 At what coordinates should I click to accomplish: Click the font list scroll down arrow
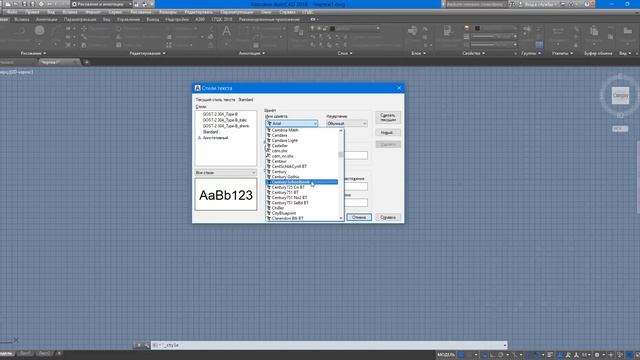[x=341, y=218]
